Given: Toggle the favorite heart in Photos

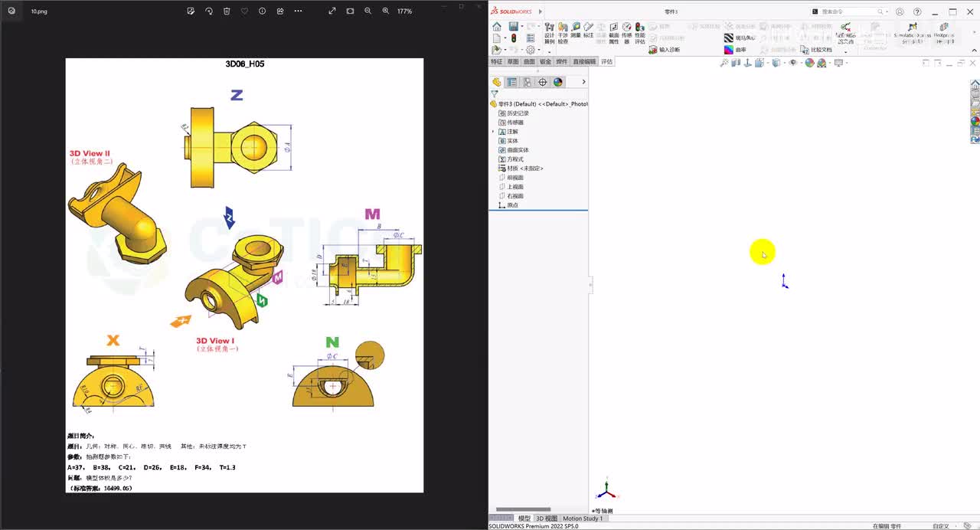Looking at the screenshot, I should pyautogui.click(x=244, y=11).
